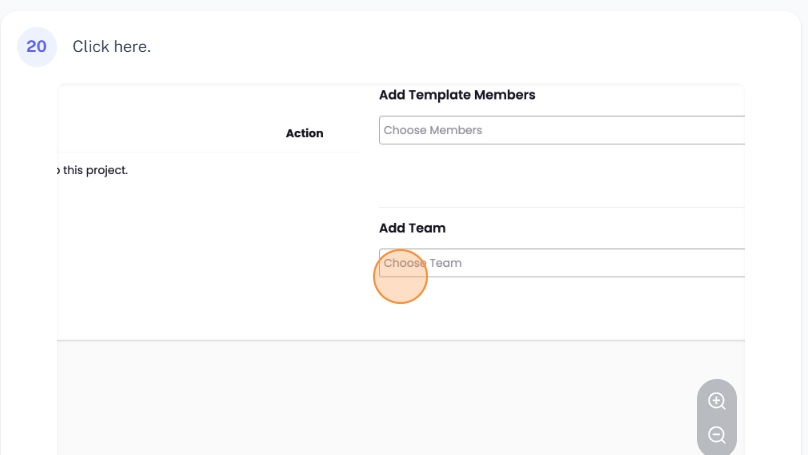The height and width of the screenshot is (455, 808).
Task: Click the orange highlight circle marker
Action: click(400, 277)
